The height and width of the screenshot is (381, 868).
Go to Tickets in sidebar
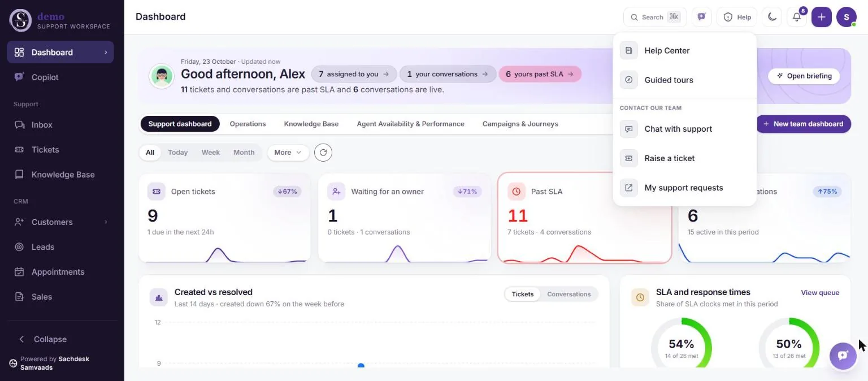[x=60, y=149]
